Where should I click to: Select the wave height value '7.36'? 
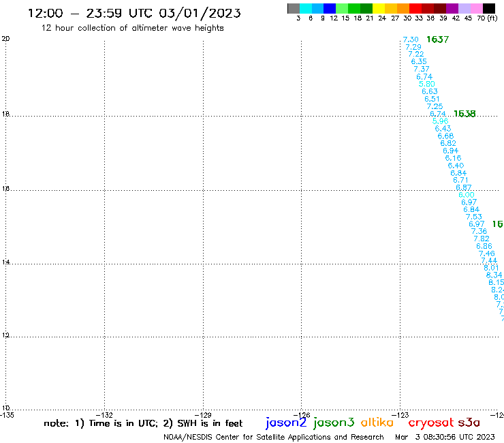(479, 231)
